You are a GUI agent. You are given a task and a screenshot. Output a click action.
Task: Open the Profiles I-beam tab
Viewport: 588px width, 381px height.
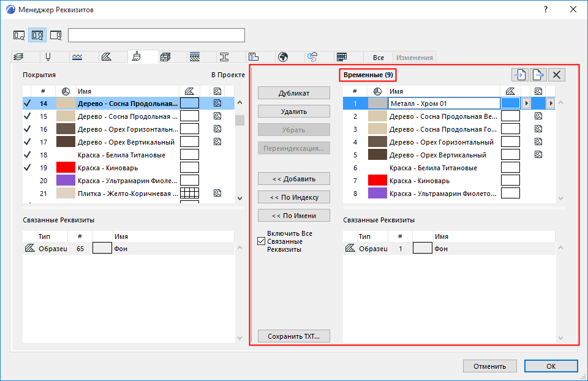(224, 57)
